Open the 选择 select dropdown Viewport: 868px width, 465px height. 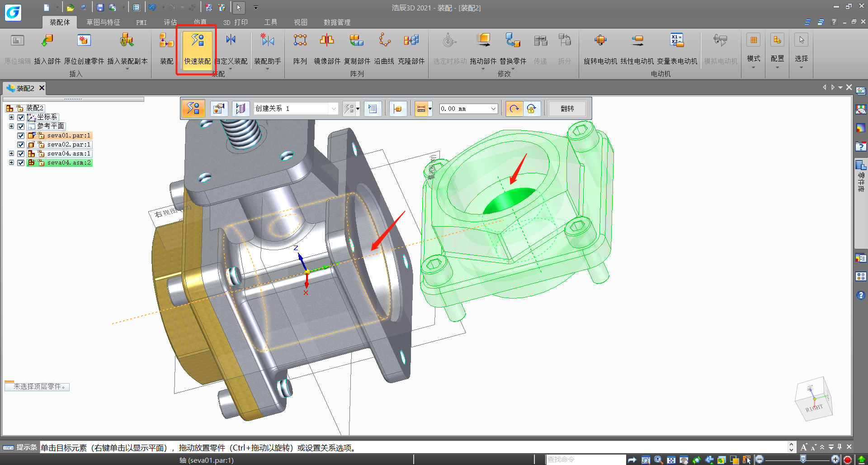802,51
